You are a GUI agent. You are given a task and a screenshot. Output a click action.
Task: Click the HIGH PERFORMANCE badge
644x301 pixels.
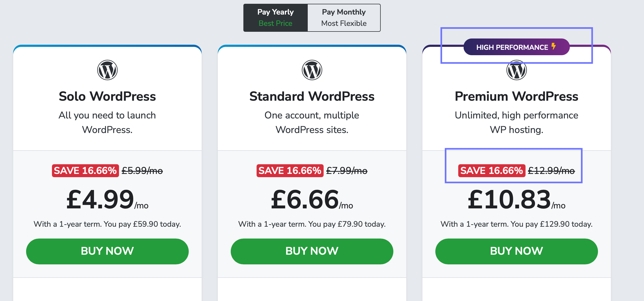pyautogui.click(x=516, y=47)
